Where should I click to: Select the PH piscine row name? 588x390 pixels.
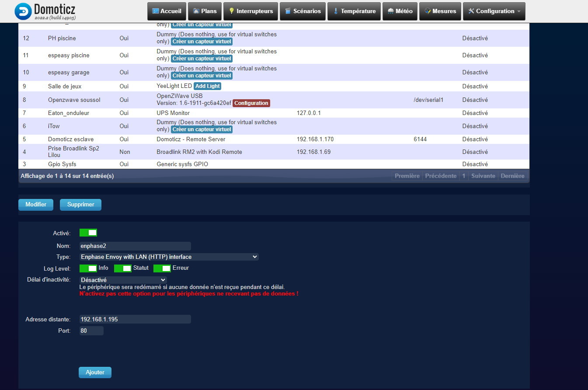62,38
